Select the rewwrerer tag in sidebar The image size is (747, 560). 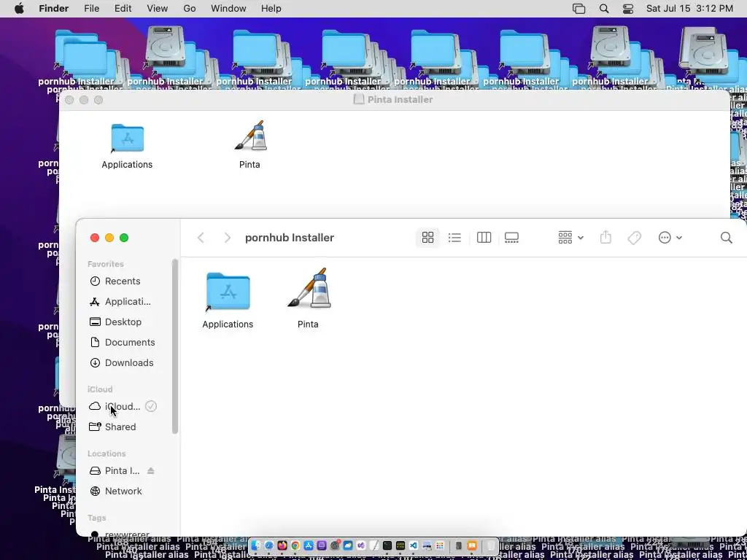tap(125, 534)
